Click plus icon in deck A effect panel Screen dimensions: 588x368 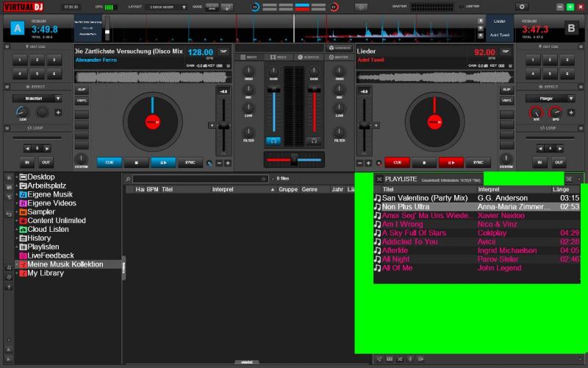pos(58,113)
